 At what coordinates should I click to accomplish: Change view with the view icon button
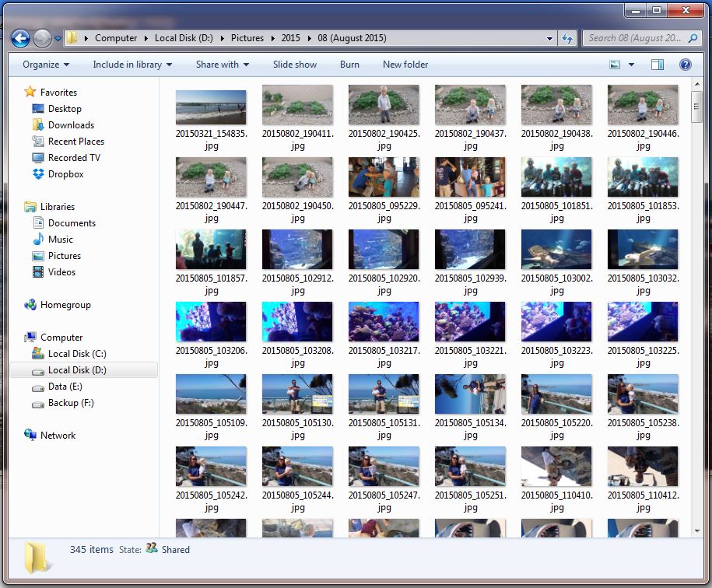[615, 65]
